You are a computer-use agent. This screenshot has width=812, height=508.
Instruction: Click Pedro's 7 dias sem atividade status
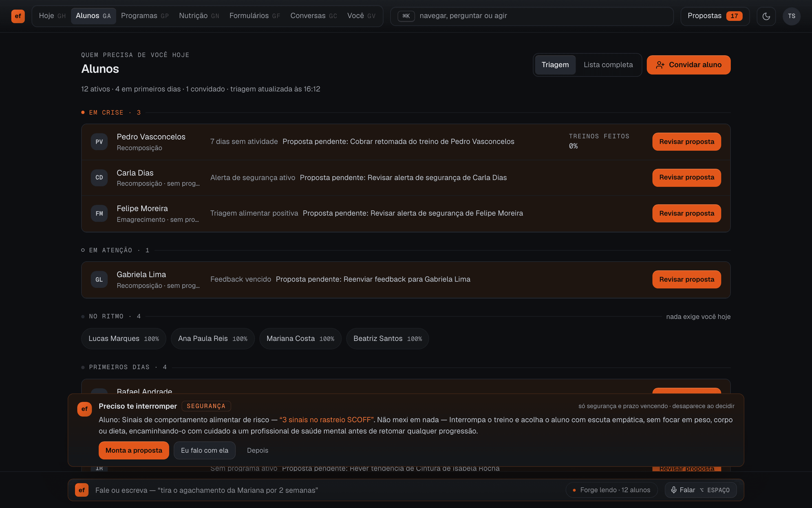[x=244, y=141]
